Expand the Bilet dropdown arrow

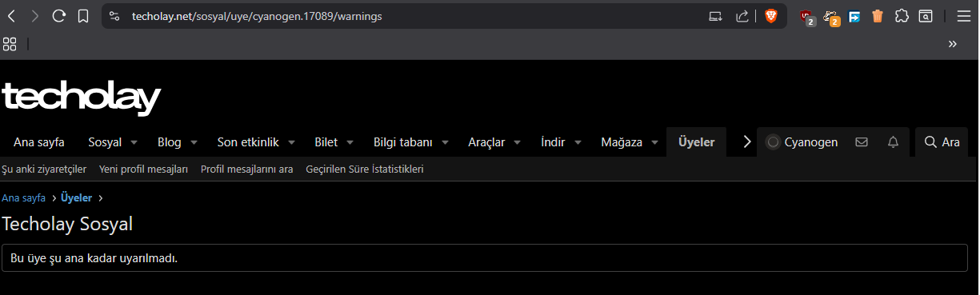click(x=350, y=142)
